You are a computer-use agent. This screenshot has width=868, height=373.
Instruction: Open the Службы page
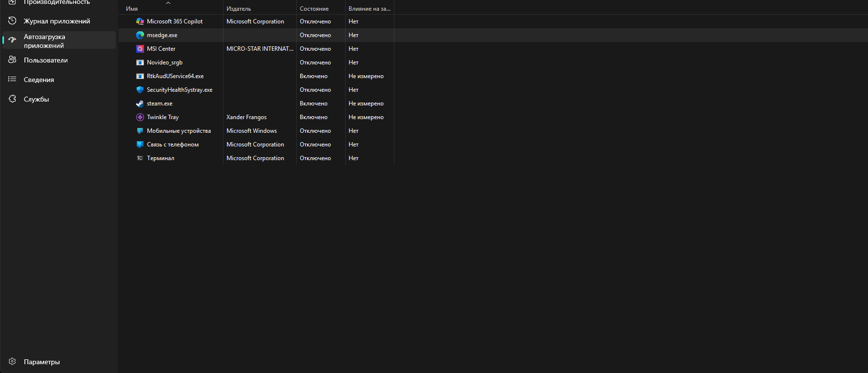[x=59, y=99]
